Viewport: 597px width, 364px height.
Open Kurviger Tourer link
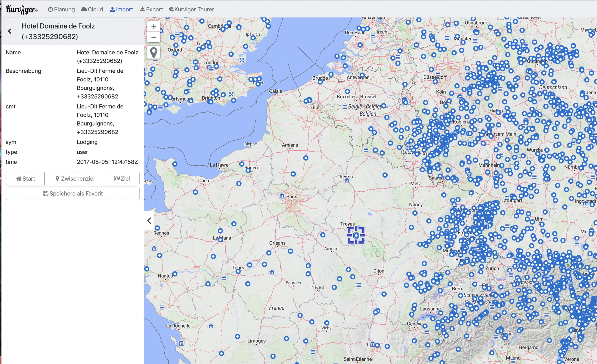pyautogui.click(x=191, y=10)
